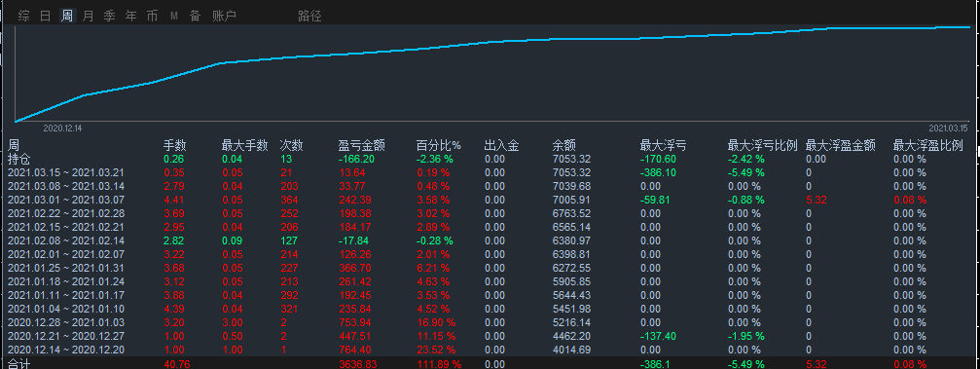Image resolution: width=980 pixels, height=369 pixels.
Task: Select the 周 weekly tab
Action: 67,17
